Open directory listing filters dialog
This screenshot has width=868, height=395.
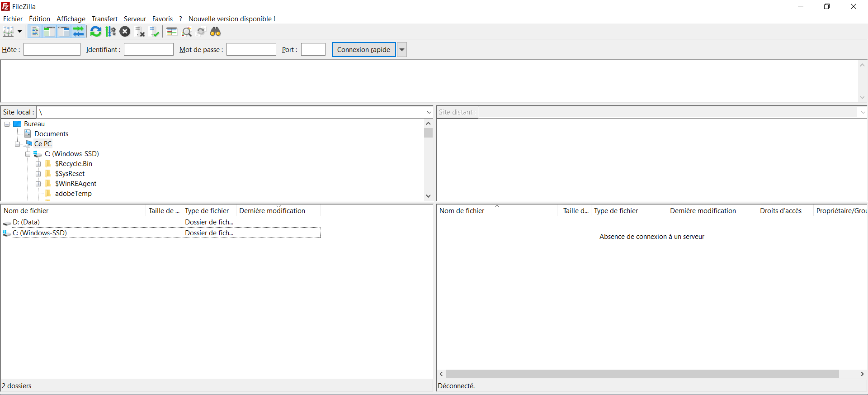[x=172, y=32]
